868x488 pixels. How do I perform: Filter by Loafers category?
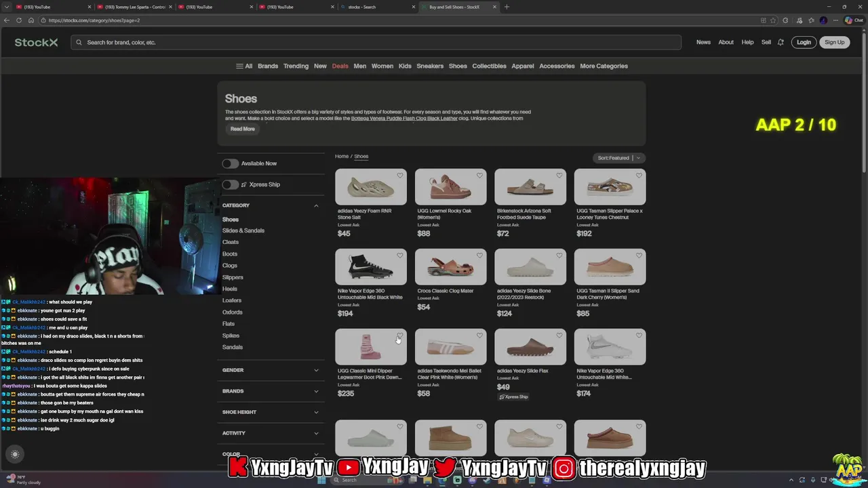click(231, 300)
